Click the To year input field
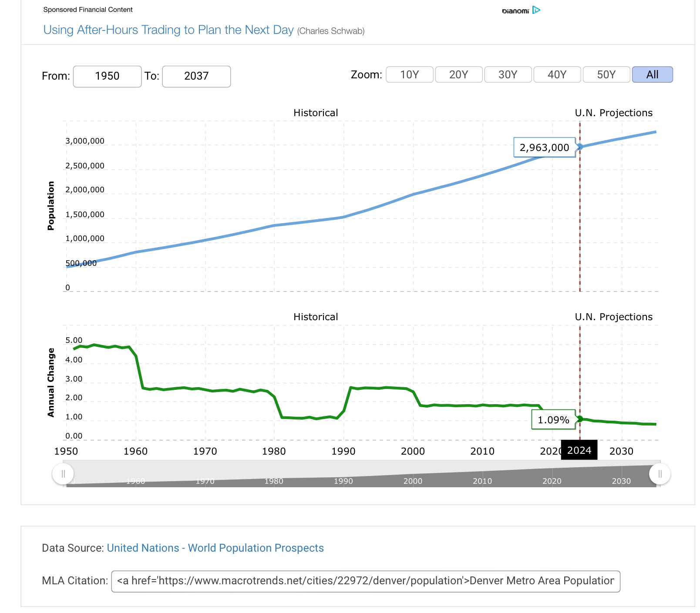The height and width of the screenshot is (613, 700). coord(196,76)
